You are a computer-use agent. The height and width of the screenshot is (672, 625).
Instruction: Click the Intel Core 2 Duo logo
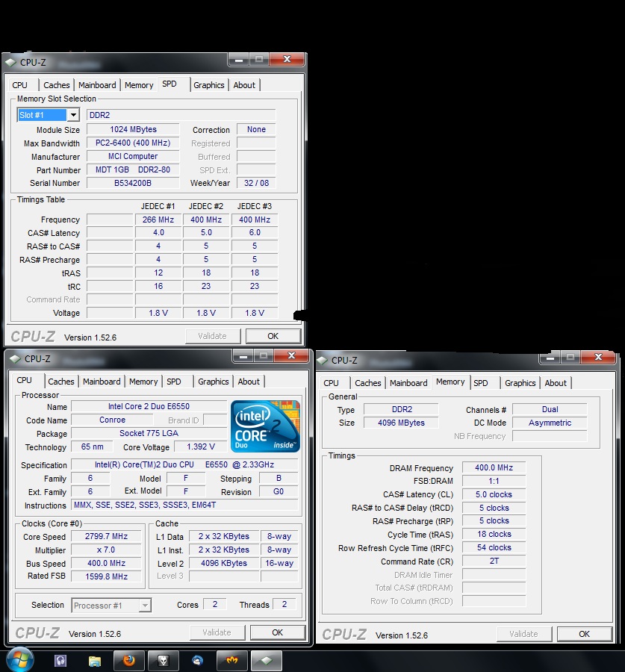coord(265,426)
